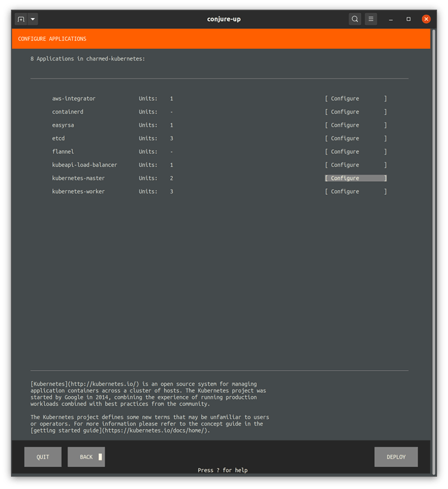
Task: Configure the etcd application
Action: coord(356,138)
